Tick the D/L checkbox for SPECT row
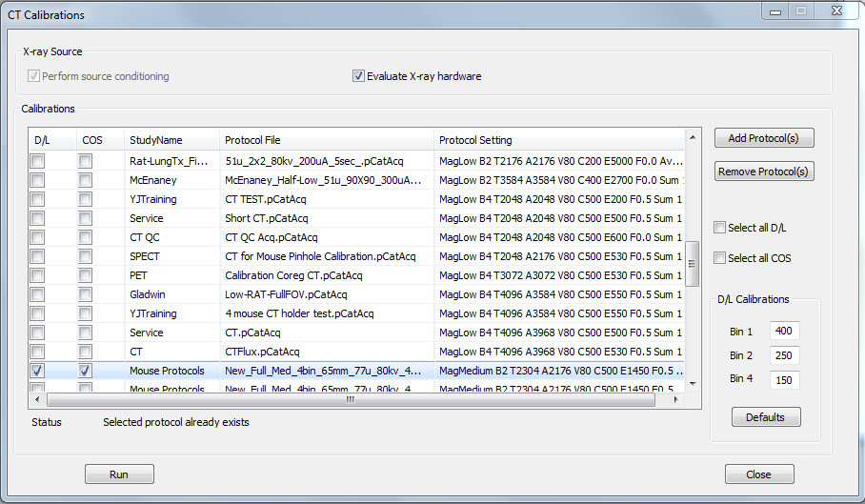Screen dimensions: 865x504 [x=37, y=256]
